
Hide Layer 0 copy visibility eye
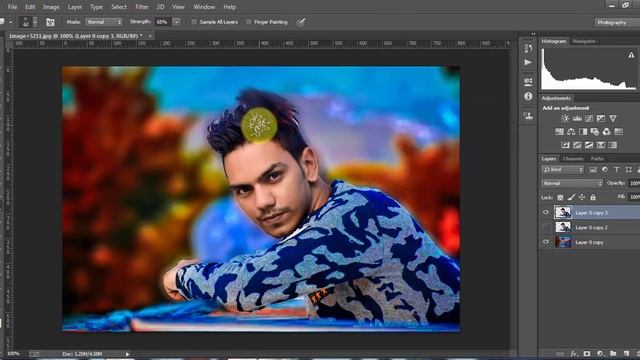[x=546, y=242]
